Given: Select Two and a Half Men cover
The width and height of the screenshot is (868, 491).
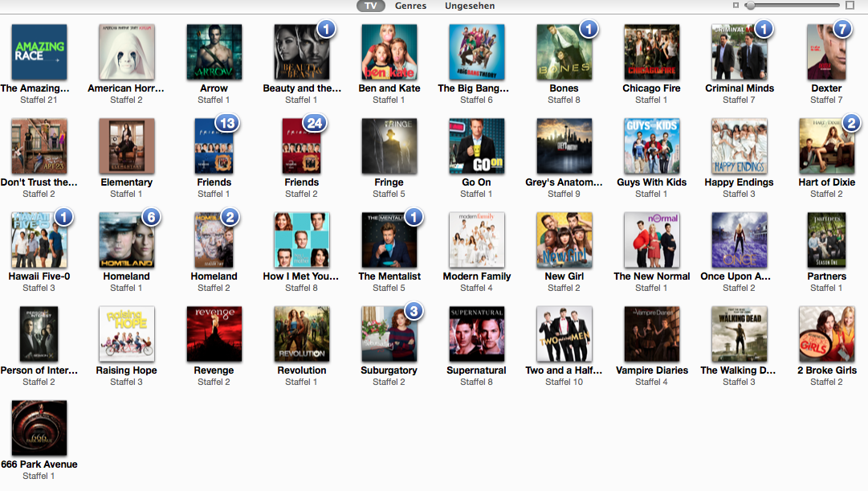Looking at the screenshot, I should pyautogui.click(x=564, y=334).
